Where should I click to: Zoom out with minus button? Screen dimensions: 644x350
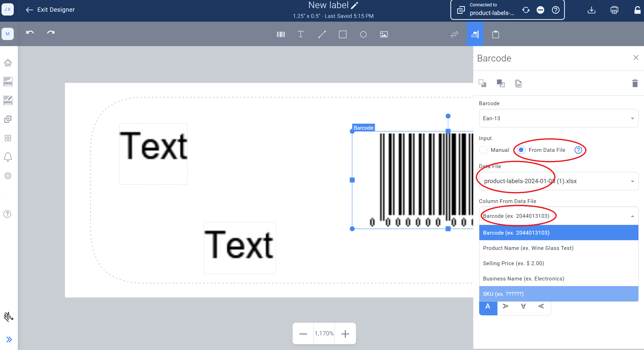(x=303, y=333)
